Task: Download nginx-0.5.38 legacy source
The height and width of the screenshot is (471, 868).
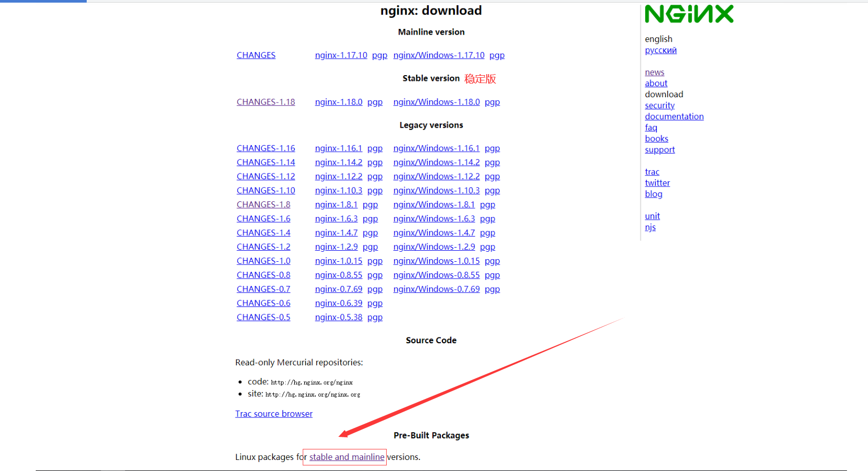Action: pyautogui.click(x=339, y=318)
